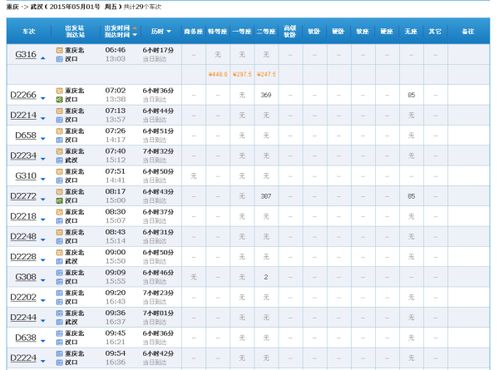Expand prices arrow beside D2244

click(x=43, y=321)
